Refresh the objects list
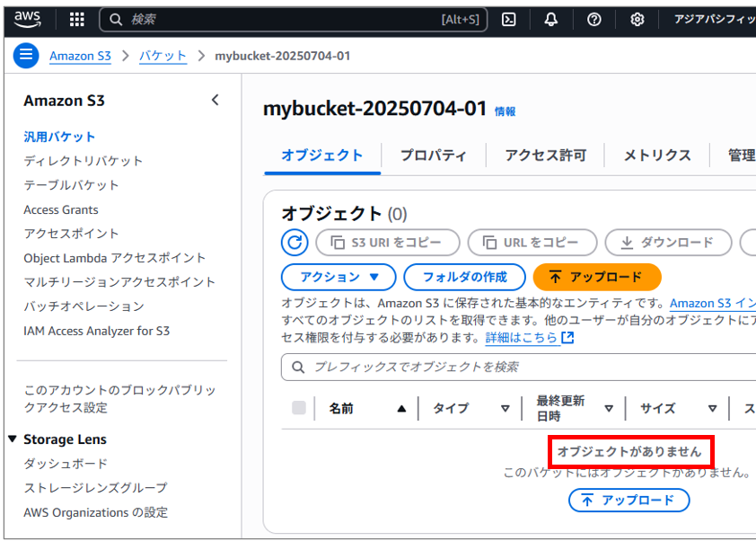The width and height of the screenshot is (756, 541). click(x=294, y=243)
